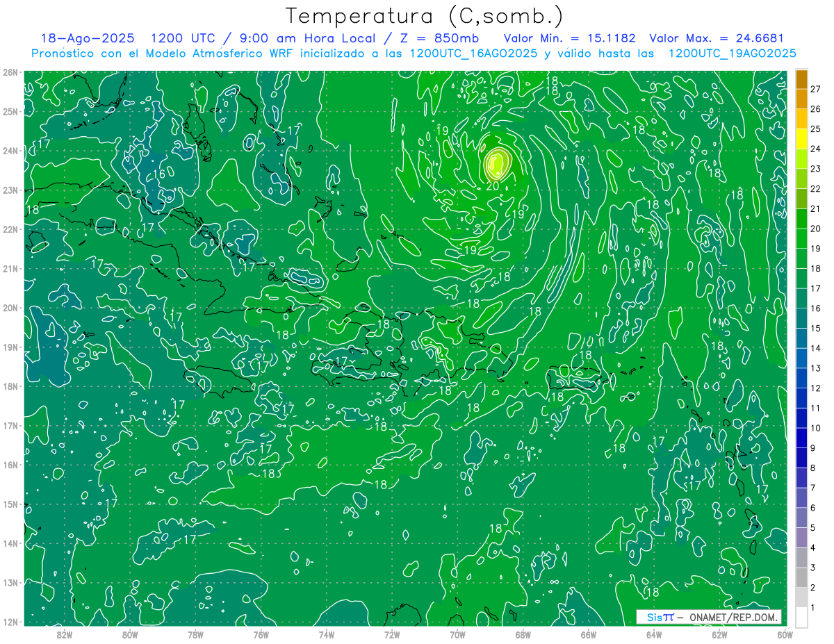Click the "16" contour label on the map
The height and width of the screenshot is (644, 834).
pyautogui.click(x=159, y=174)
